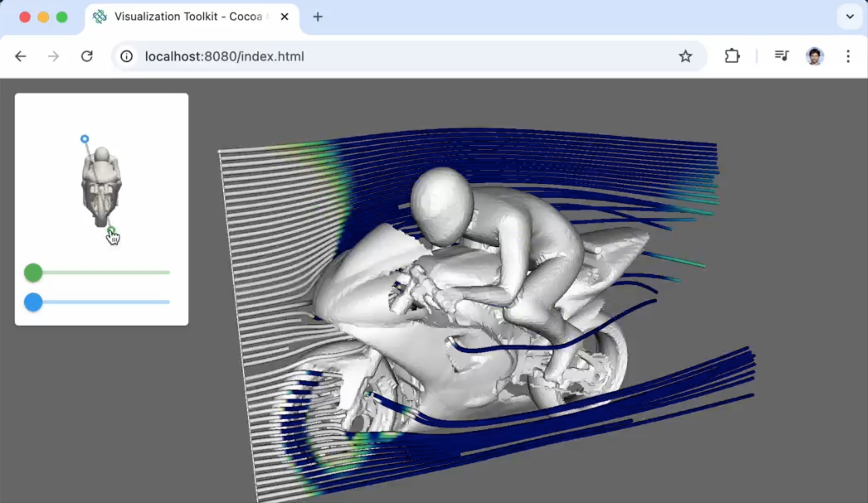Reload the localhost page
The height and width of the screenshot is (503, 868).
tap(87, 56)
